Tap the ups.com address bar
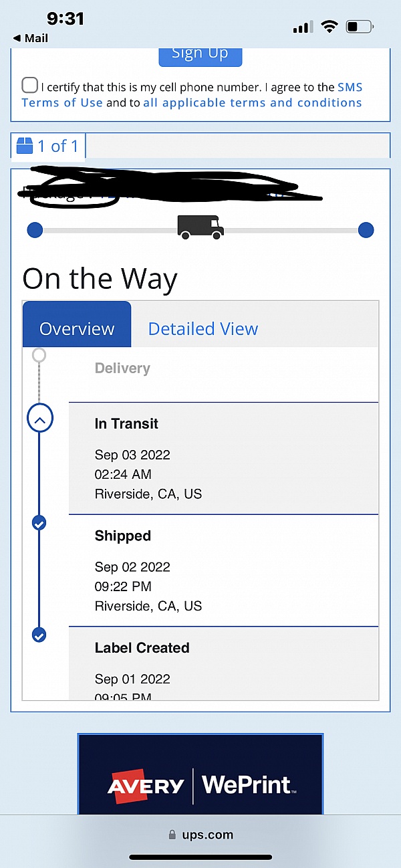Viewport: 401px width, 868px height. point(200,835)
